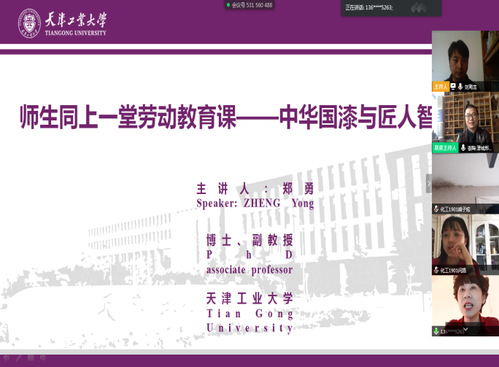Select the co-host video with the bookshelf background
The height and width of the screenshot is (367, 499).
465,122
